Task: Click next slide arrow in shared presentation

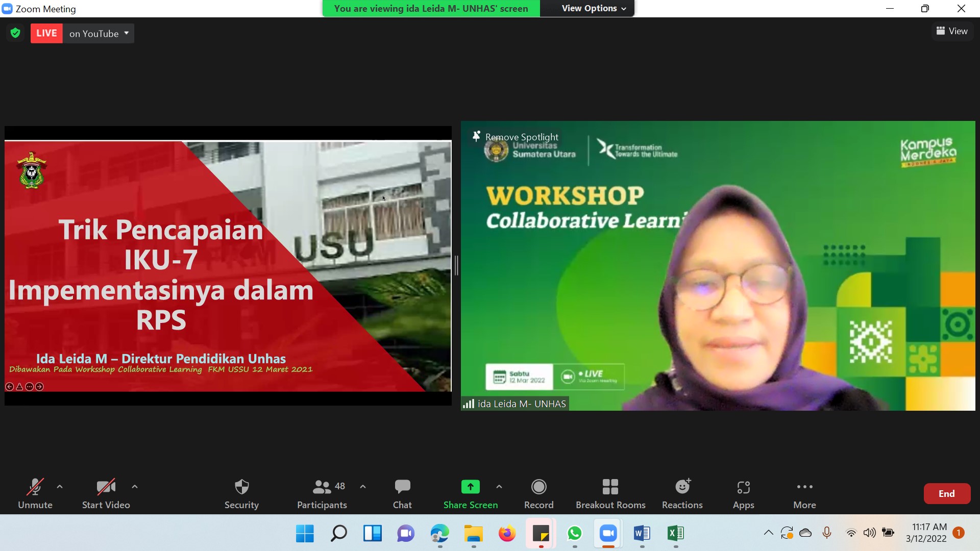Action: pyautogui.click(x=39, y=387)
